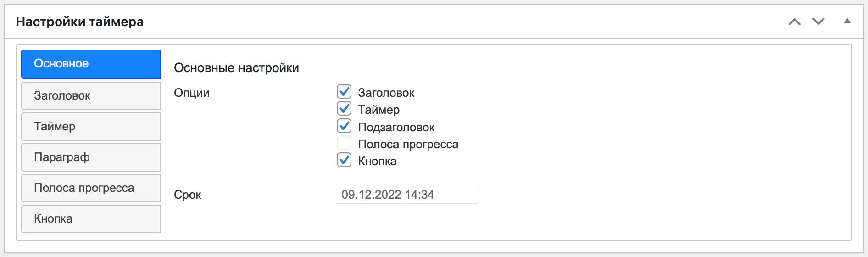The height and width of the screenshot is (257, 868).
Task: Click the Основные настройки section heading
Action: [x=236, y=68]
